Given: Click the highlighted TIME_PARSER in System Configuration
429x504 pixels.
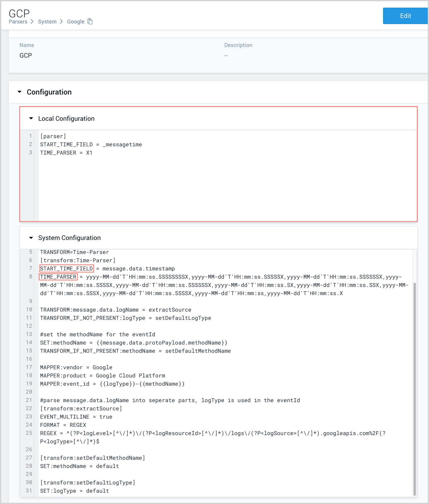Looking at the screenshot, I should coord(58,277).
